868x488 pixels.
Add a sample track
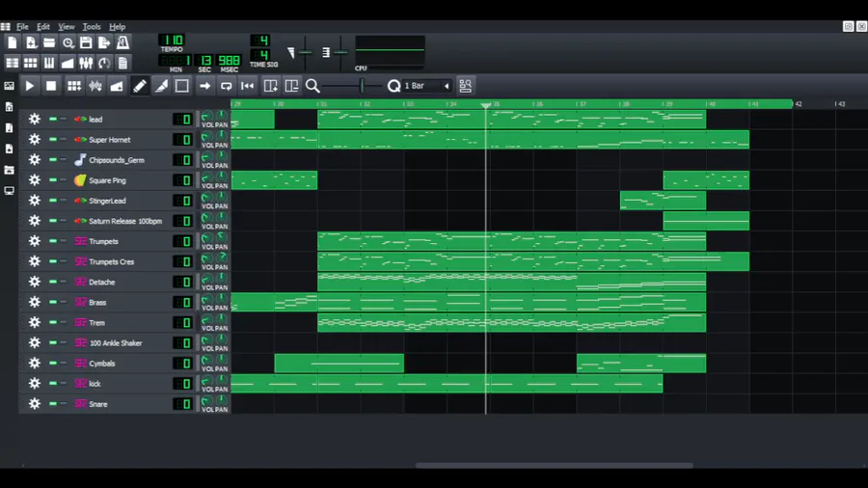click(x=95, y=86)
